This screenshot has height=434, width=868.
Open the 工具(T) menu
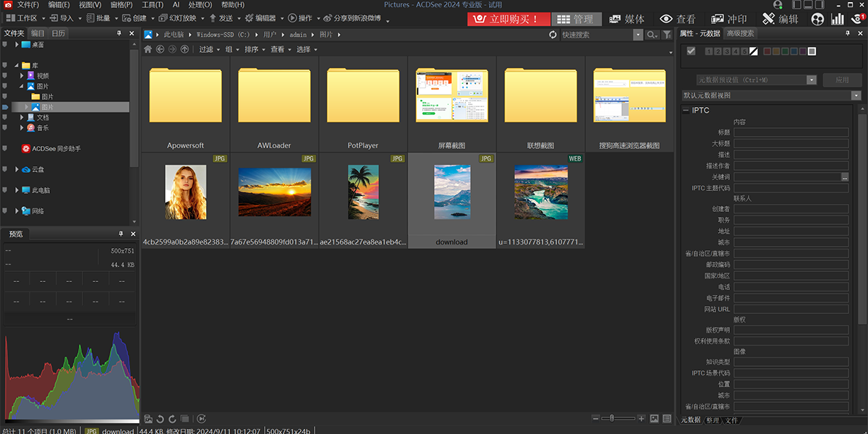pyautogui.click(x=152, y=5)
